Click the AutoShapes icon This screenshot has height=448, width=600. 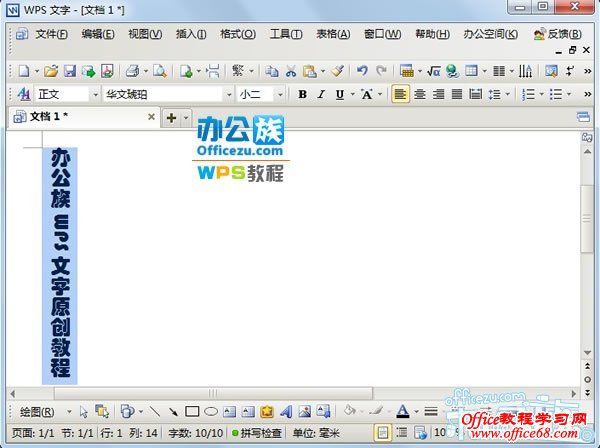[127, 412]
